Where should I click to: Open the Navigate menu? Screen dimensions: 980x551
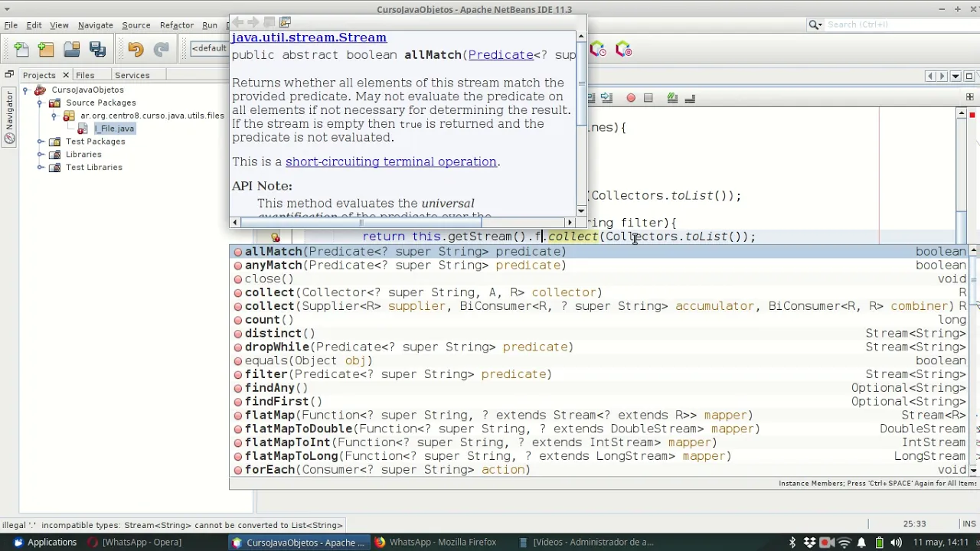(96, 25)
